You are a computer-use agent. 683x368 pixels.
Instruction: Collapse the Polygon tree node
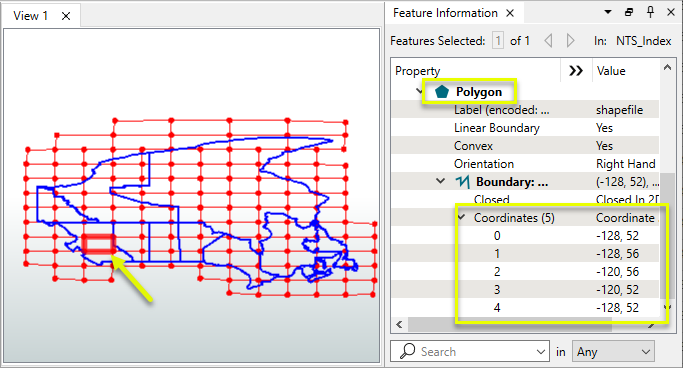tap(419, 91)
